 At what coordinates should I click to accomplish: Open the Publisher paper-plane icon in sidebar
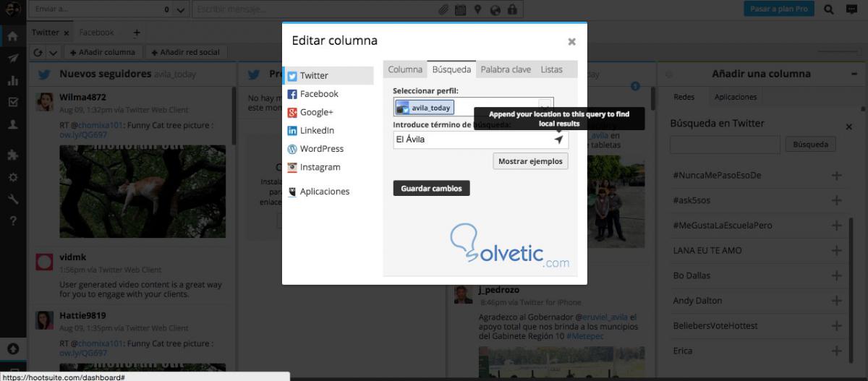[12, 59]
